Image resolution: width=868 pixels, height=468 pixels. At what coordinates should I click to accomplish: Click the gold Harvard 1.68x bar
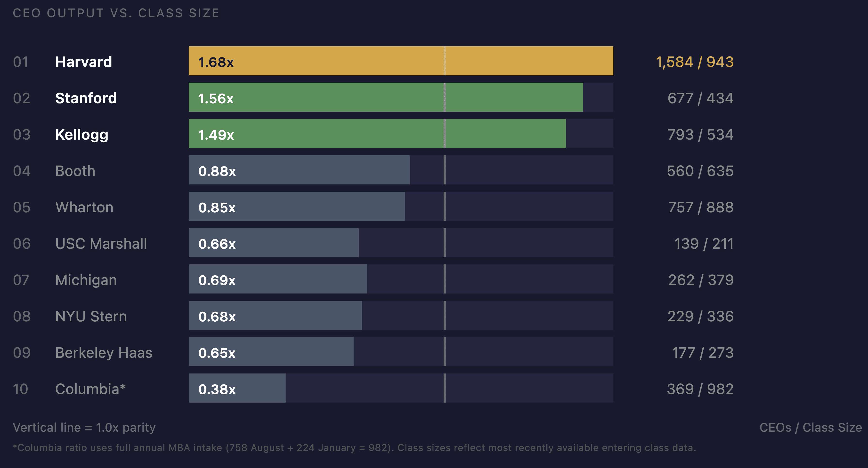tap(400, 61)
